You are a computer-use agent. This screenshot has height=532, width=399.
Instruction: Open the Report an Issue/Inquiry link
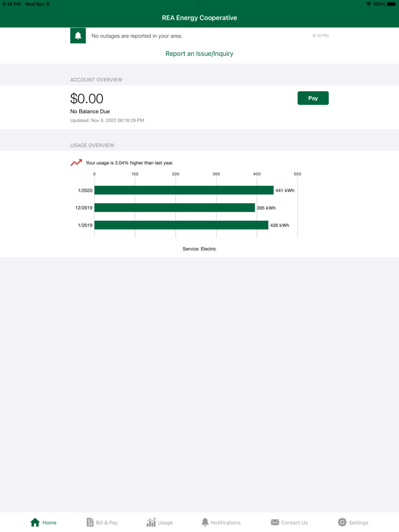(x=199, y=54)
